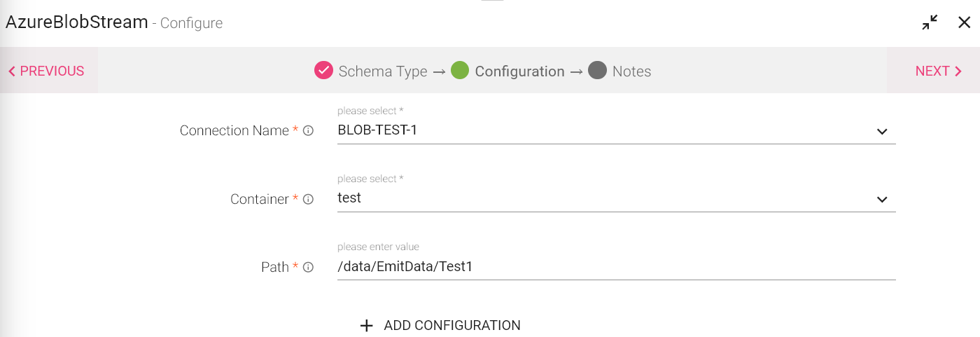Go back with the PREVIOUS button

pos(46,71)
